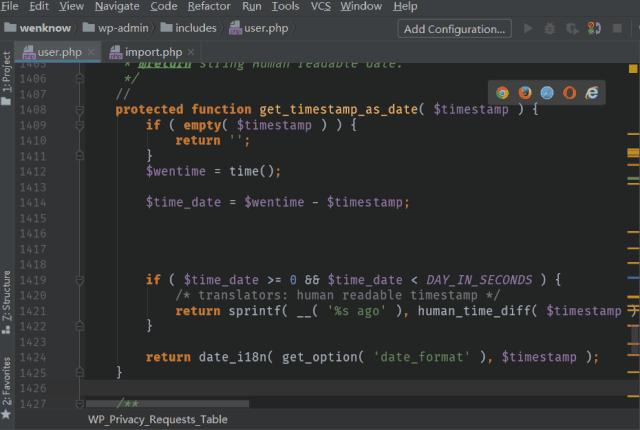Click Add Configuration button
The width and height of the screenshot is (640, 430).
point(454,29)
